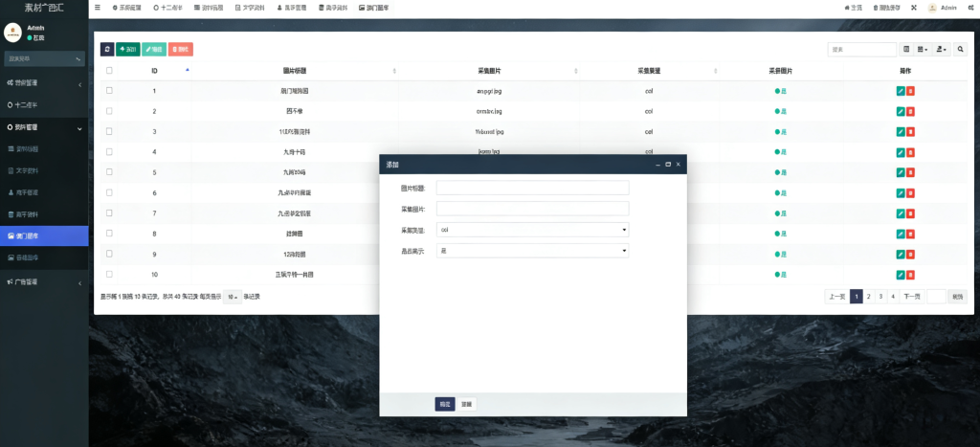980x447 pixels.
Task: Go to page 3 in the pagination
Action: coord(880,297)
